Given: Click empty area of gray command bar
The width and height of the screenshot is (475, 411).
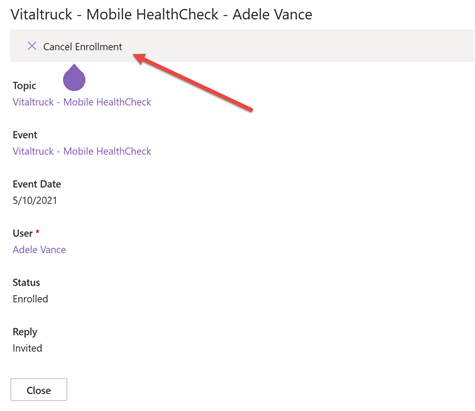Looking at the screenshot, I should (x=300, y=46).
